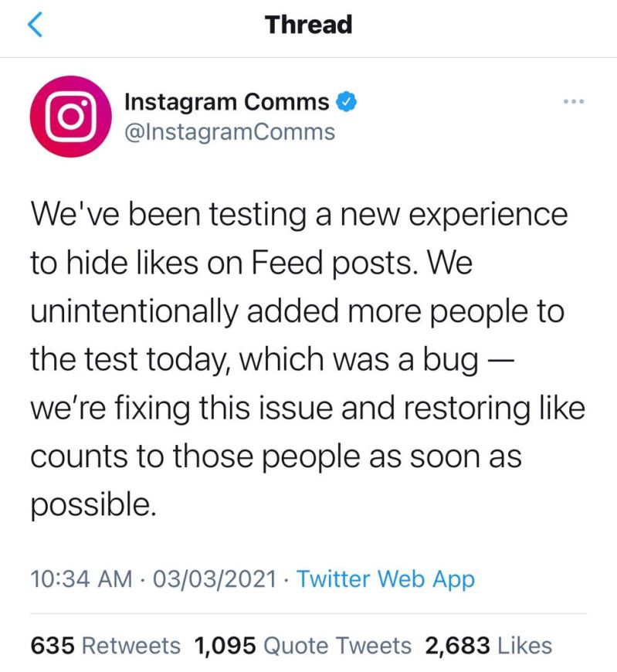The width and height of the screenshot is (617, 672).
Task: Click the tweet text starting 'We've been testing'
Action: click(x=307, y=359)
